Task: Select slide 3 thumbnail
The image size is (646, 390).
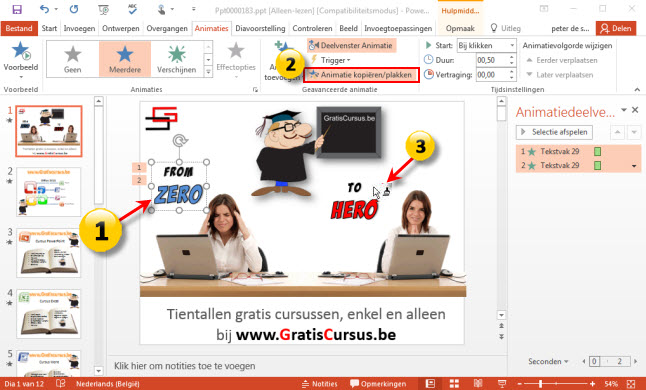Action: (49, 252)
